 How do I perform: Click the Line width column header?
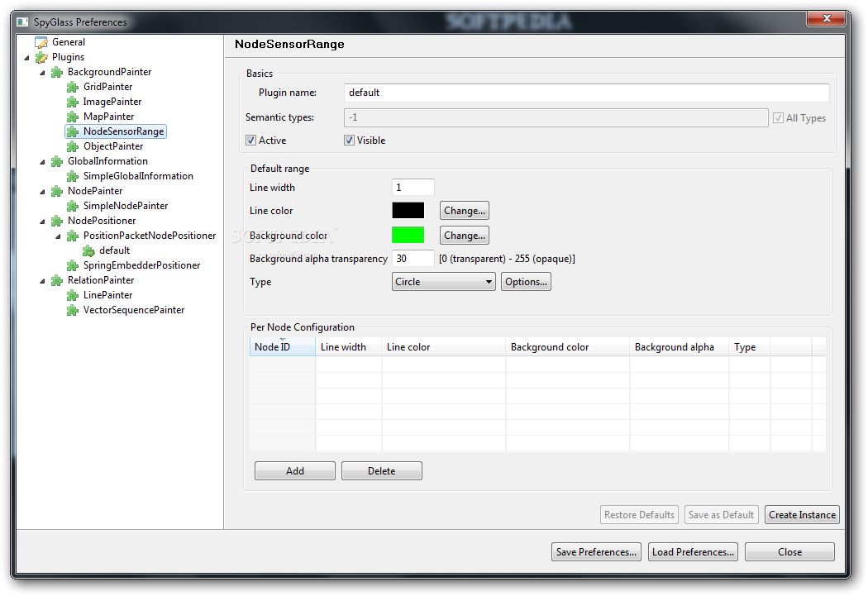point(348,347)
